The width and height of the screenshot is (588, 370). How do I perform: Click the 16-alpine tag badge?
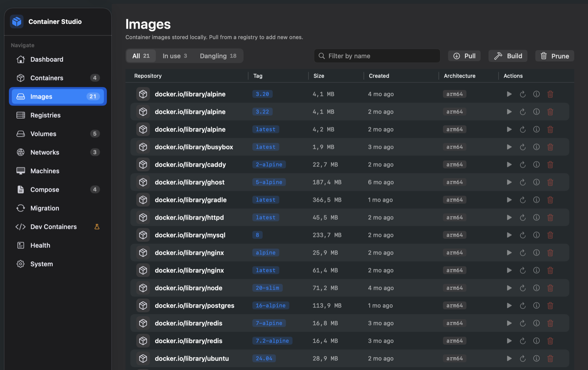[270, 306]
